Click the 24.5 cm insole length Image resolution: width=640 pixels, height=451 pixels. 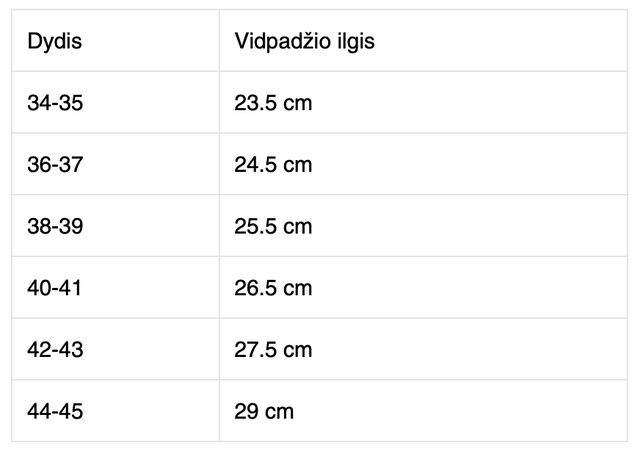coord(273,164)
